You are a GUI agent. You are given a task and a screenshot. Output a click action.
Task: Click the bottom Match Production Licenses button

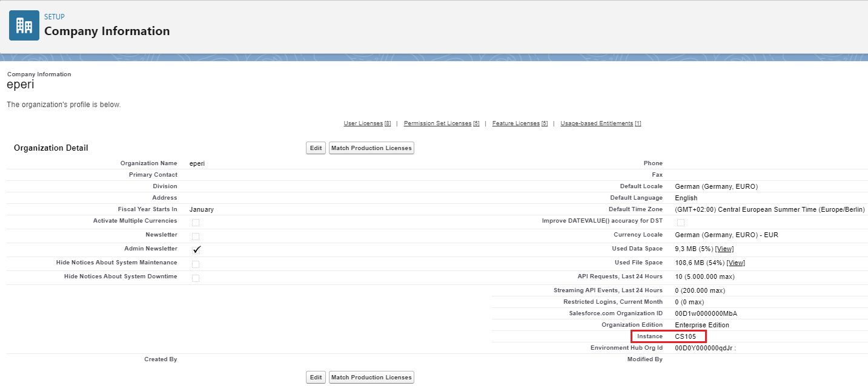[372, 378]
